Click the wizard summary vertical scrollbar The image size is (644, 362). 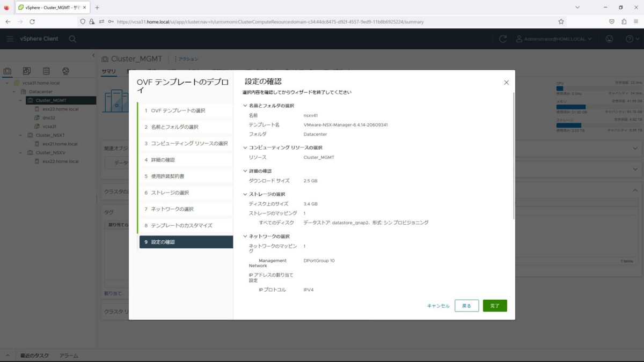click(x=514, y=156)
